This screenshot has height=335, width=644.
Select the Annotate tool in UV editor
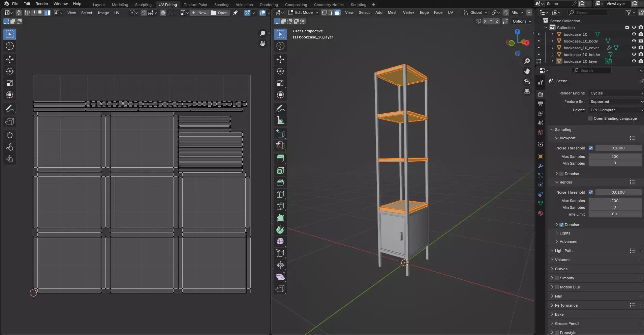coord(10,109)
